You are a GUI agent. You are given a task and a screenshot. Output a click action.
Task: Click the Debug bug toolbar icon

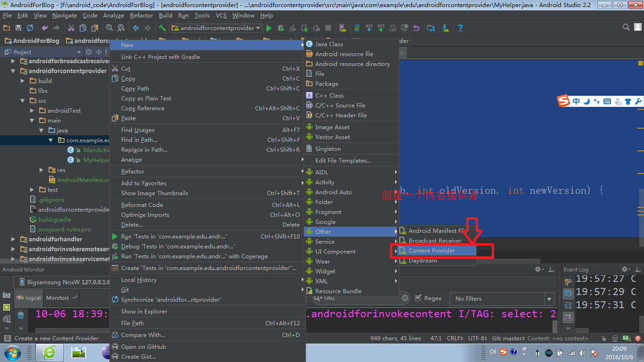[x=281, y=28]
